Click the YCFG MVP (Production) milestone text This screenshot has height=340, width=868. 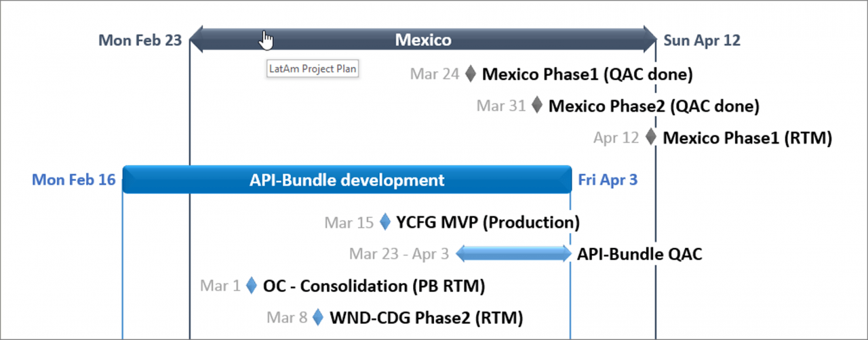pos(488,222)
